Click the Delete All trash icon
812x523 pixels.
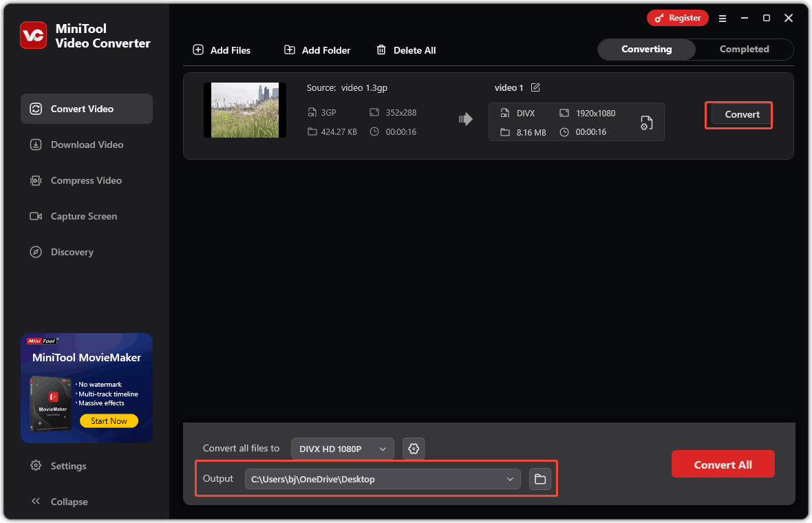(381, 50)
